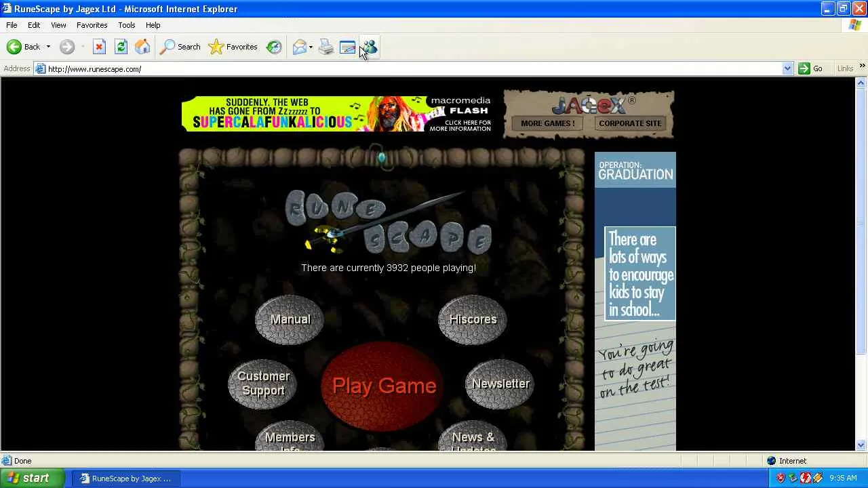Select the RuneScape by Jagex taskbar button
Image resolution: width=868 pixels, height=488 pixels.
[x=125, y=479]
